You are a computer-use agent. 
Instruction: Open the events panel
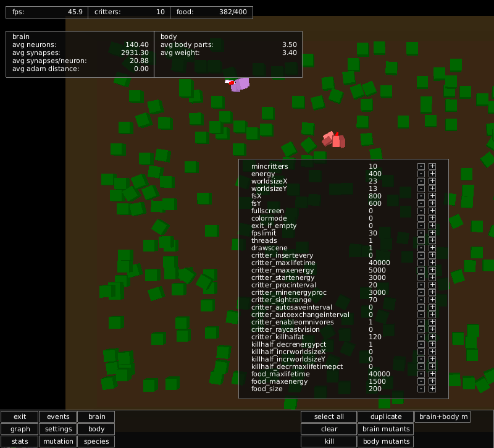pyautogui.click(x=58, y=416)
